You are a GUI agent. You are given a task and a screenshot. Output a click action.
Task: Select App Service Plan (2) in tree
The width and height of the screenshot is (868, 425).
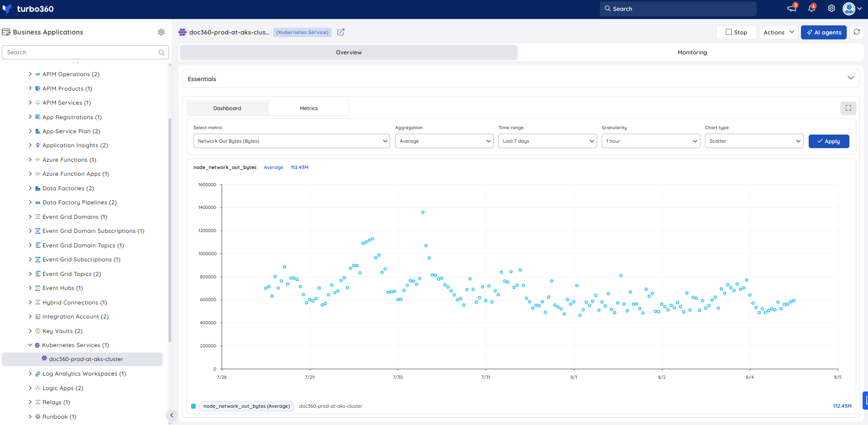point(72,131)
